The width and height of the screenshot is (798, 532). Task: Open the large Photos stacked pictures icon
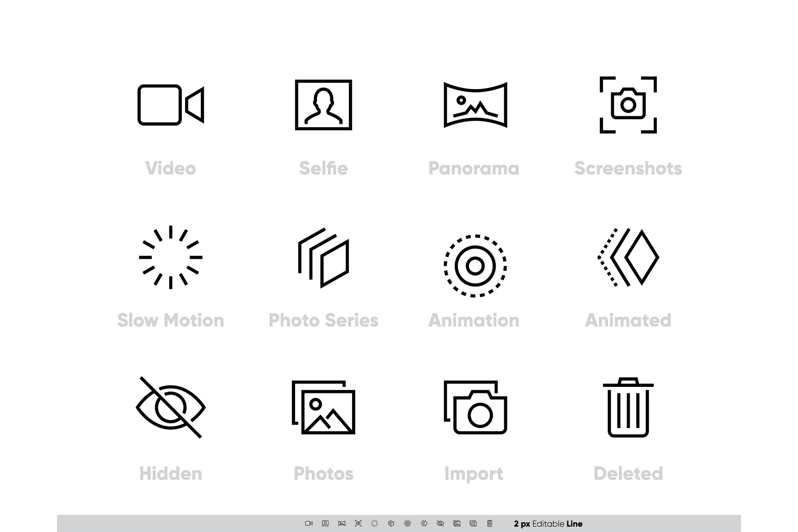pyautogui.click(x=324, y=407)
